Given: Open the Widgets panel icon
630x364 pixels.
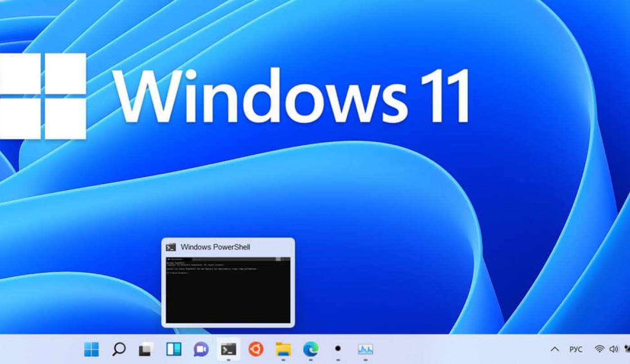Looking at the screenshot, I should click(x=174, y=349).
